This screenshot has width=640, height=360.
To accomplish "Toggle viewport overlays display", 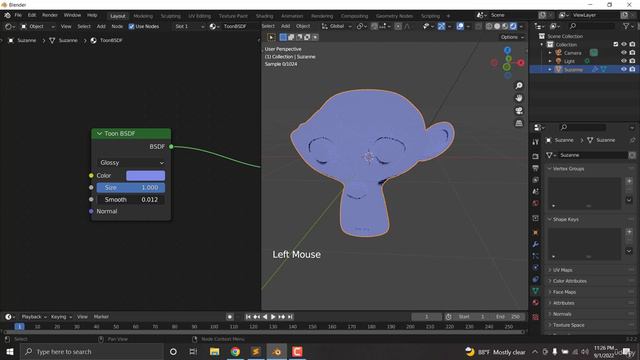I will click(x=460, y=26).
